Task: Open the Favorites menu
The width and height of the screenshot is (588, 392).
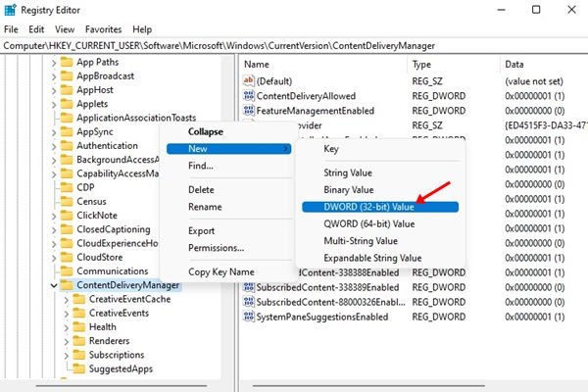Action: [104, 29]
